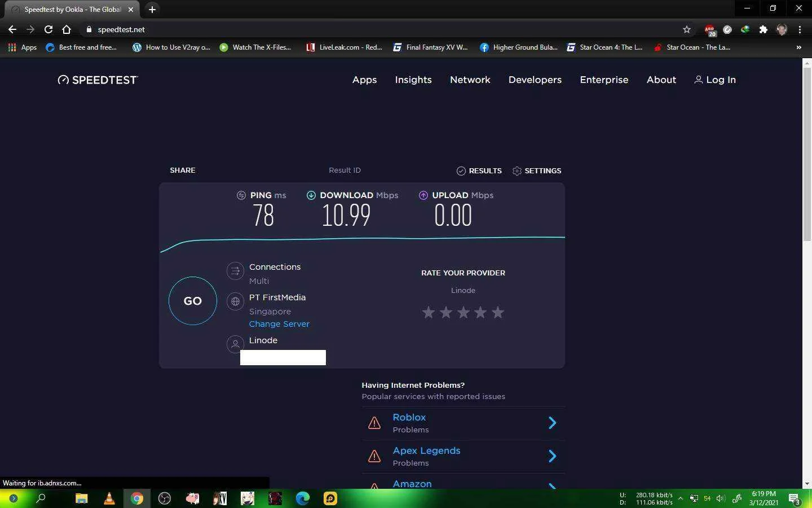The height and width of the screenshot is (508, 812).
Task: Show hidden system tray icons
Action: (x=681, y=498)
